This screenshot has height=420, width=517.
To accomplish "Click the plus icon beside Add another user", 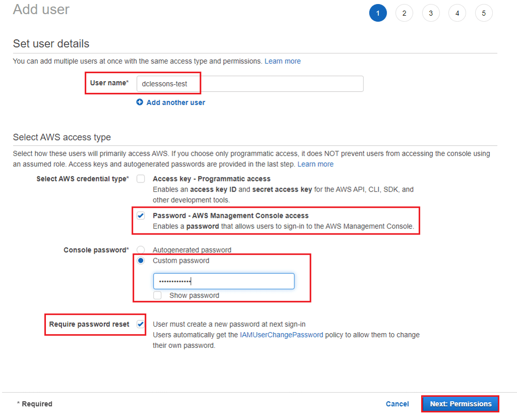I will coord(140,102).
